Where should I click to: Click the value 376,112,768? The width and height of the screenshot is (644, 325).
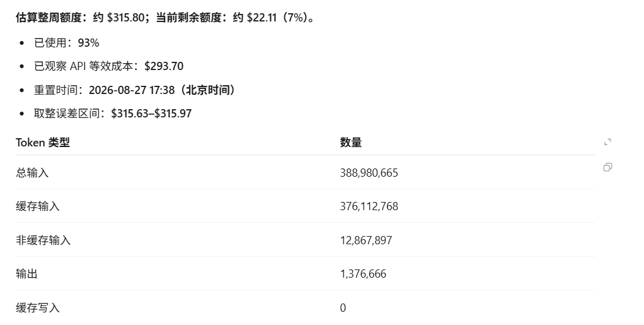click(369, 206)
